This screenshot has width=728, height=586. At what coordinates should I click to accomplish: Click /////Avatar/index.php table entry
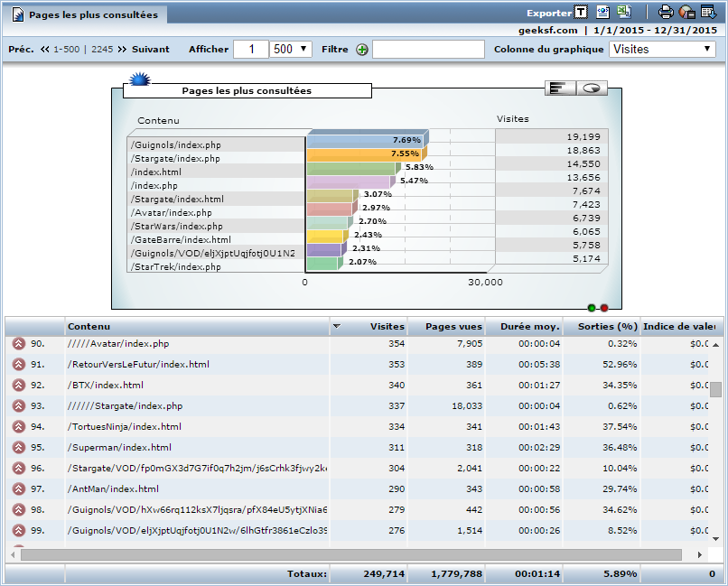pyautogui.click(x=118, y=344)
